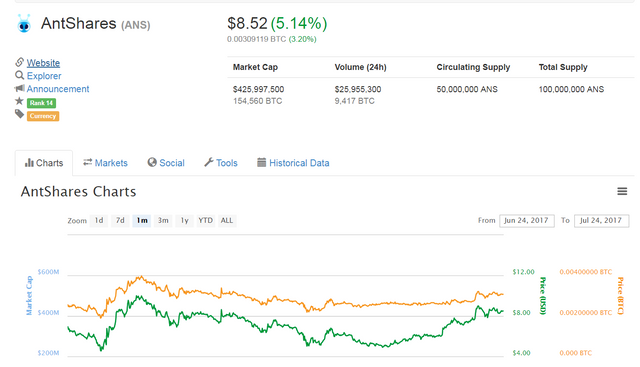The width and height of the screenshot is (640, 367).
Task: Click the To date field Jul 24, 2017
Action: pyautogui.click(x=601, y=220)
